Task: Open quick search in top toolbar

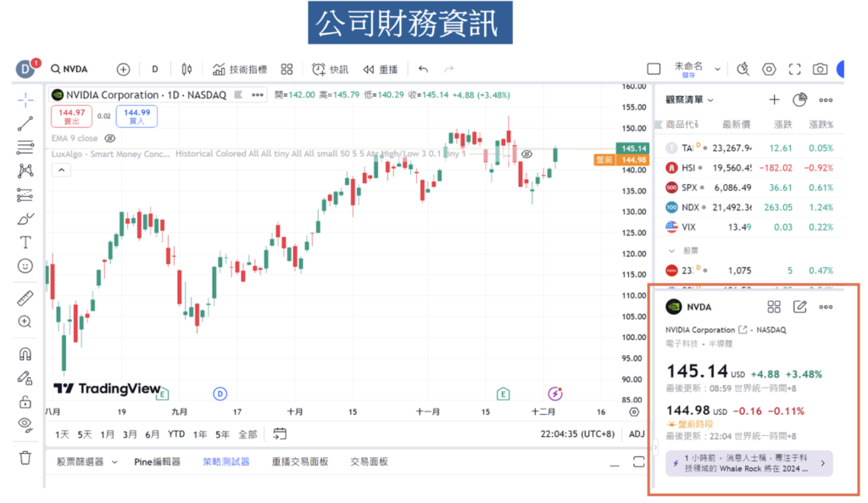Action: (x=743, y=70)
